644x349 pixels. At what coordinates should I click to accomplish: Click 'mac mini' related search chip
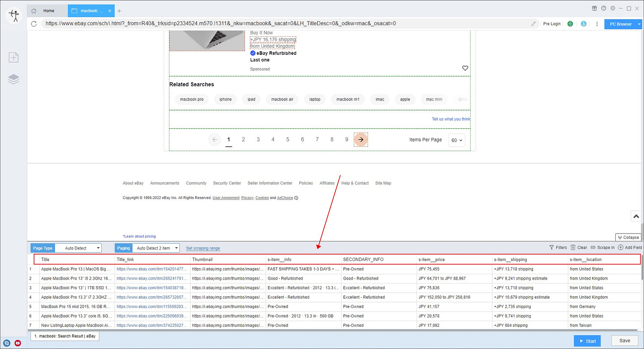(434, 99)
